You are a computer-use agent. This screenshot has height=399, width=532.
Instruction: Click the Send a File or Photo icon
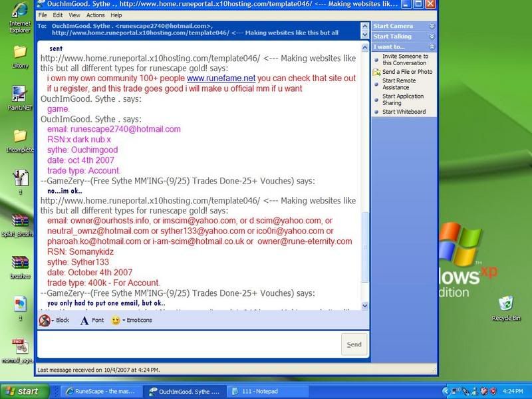click(376, 72)
